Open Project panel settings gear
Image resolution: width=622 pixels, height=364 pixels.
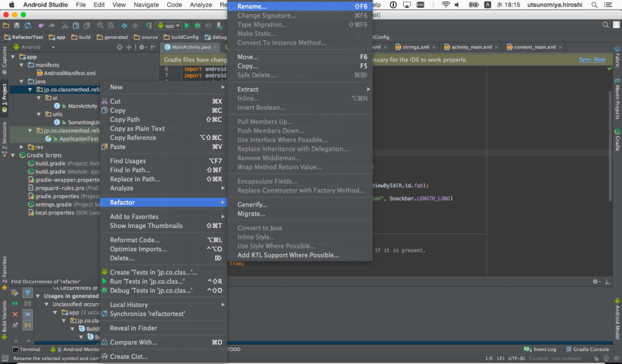pos(143,47)
